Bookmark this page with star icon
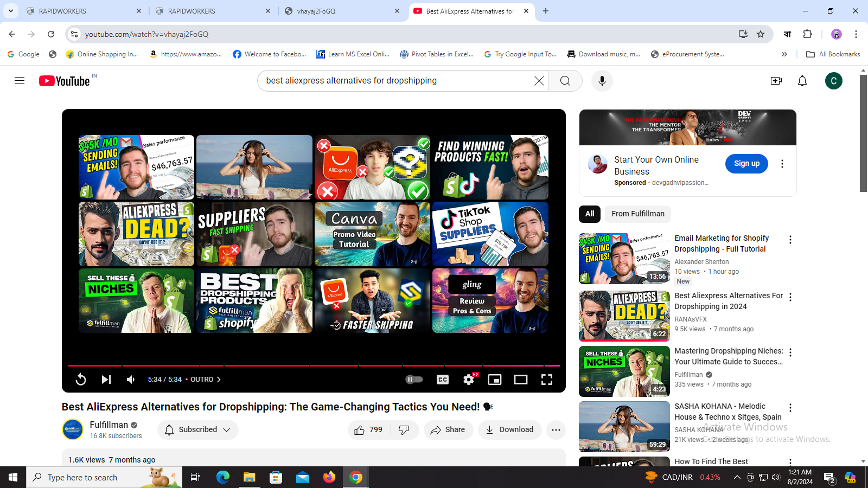 tap(761, 34)
